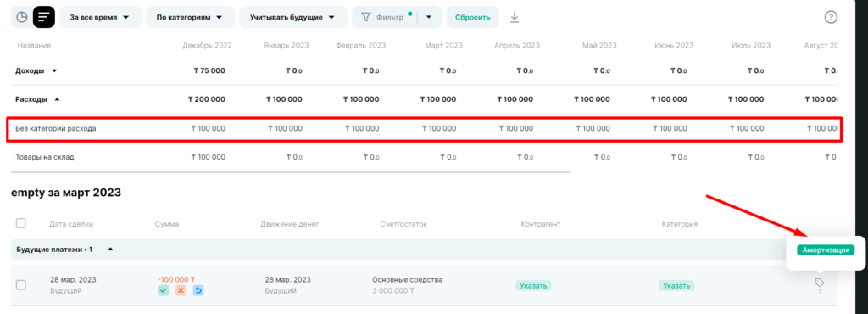Viewport: 868px width, 314px height.
Task: Collapse the Будущие платежи group
Action: point(110,250)
